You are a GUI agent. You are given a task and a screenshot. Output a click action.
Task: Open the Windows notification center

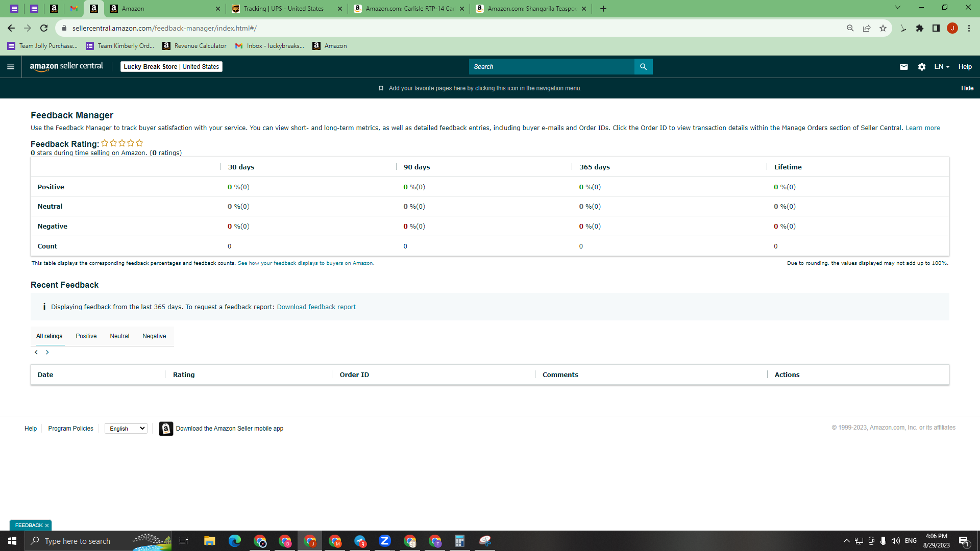964,541
